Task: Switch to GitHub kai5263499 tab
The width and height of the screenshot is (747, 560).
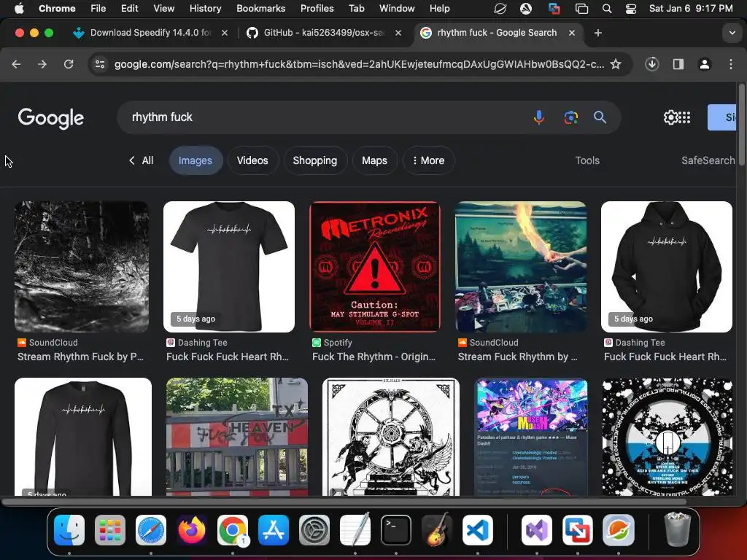Action: coord(324,33)
